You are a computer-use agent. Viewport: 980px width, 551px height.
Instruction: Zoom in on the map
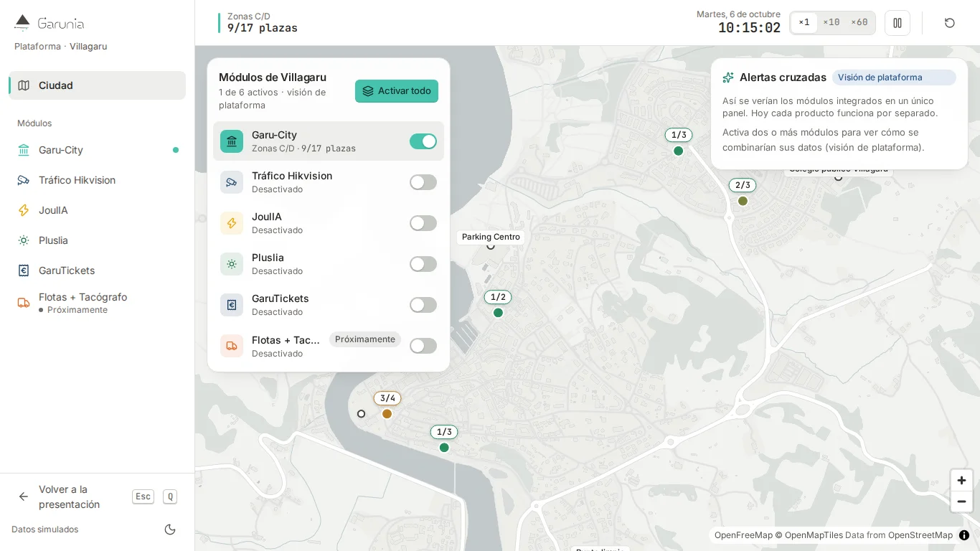[961, 480]
